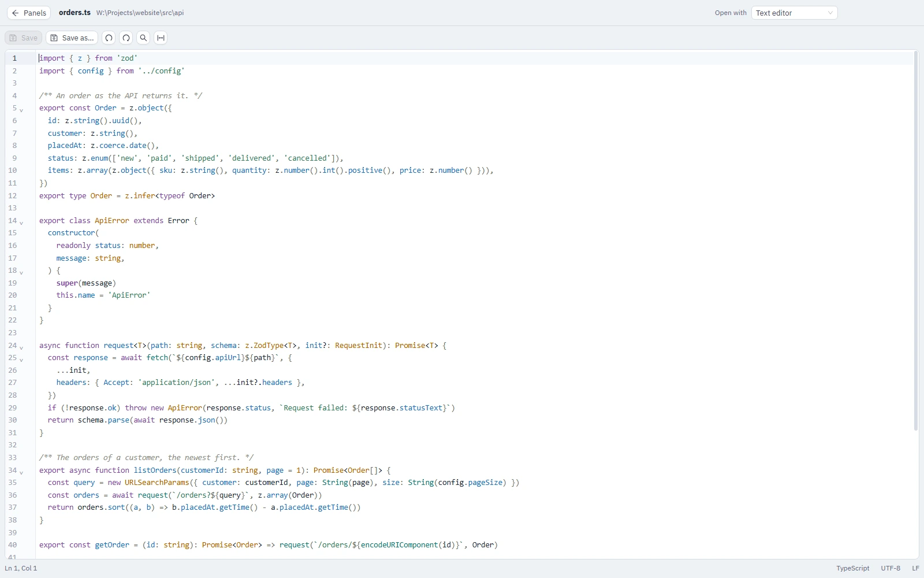
Task: Click the W:\Projects\website\src\api path
Action: pyautogui.click(x=140, y=13)
